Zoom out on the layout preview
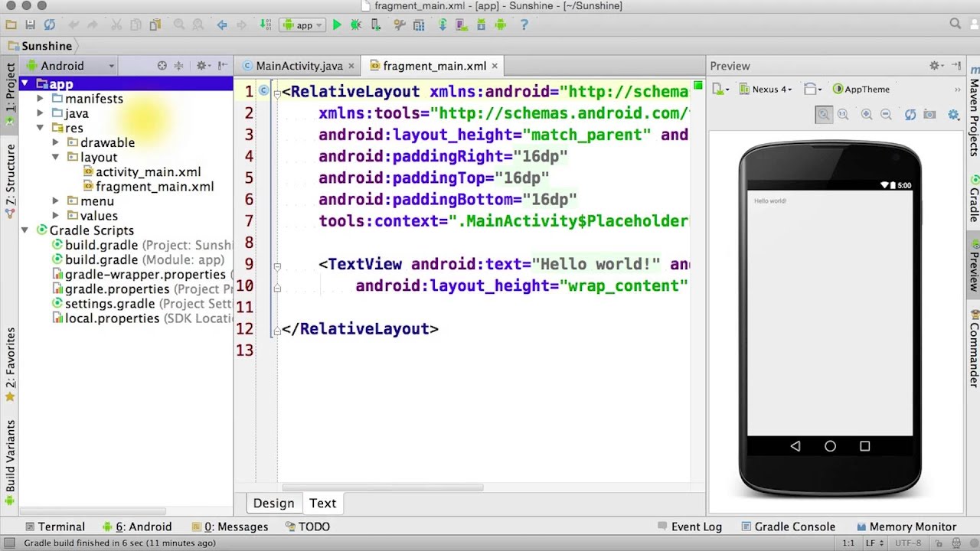The width and height of the screenshot is (980, 551). point(886,115)
